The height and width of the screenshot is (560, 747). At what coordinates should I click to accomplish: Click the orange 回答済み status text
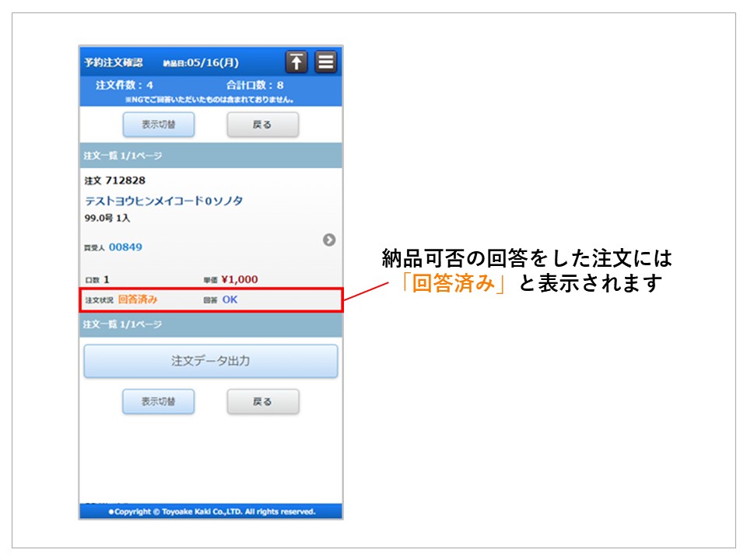138,299
